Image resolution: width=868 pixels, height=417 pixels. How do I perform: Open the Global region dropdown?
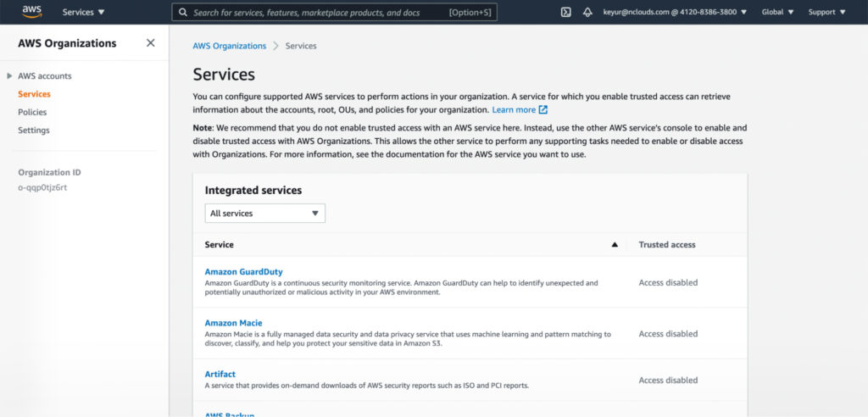[778, 12]
